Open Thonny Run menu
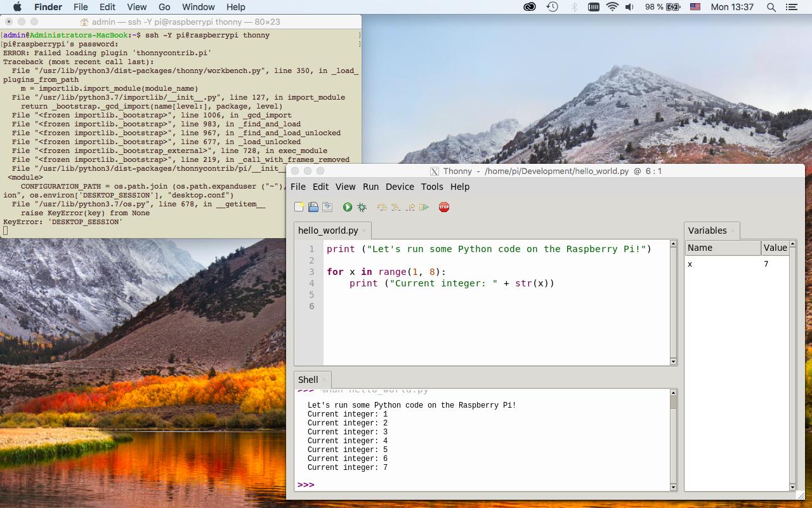 point(370,187)
